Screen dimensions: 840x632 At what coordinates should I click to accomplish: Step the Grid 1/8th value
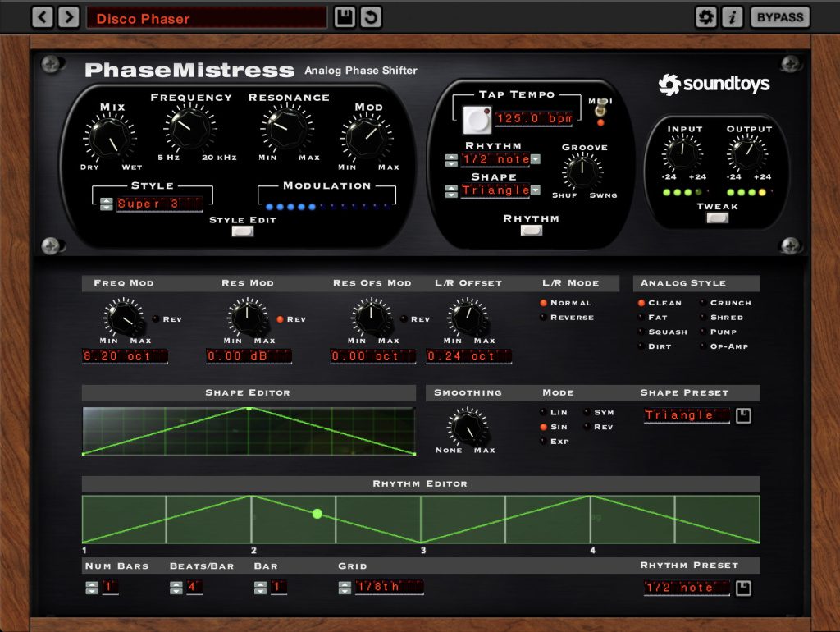coord(345,588)
